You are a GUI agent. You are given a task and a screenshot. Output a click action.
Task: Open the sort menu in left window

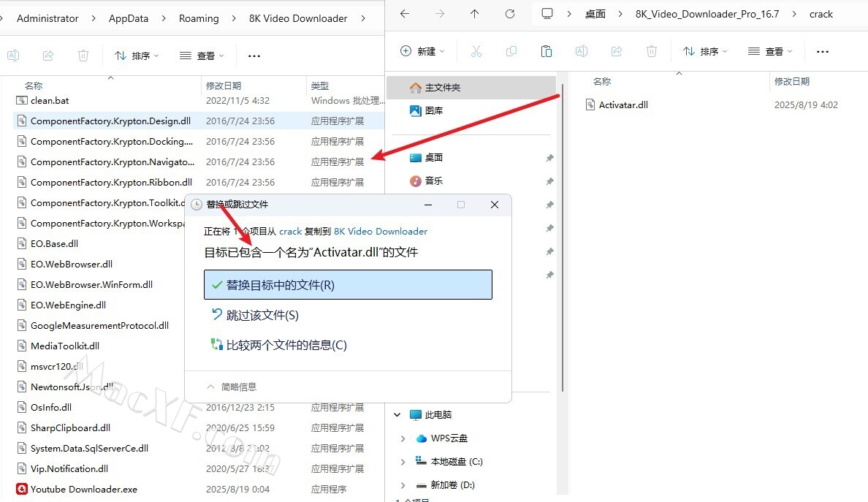pyautogui.click(x=136, y=56)
